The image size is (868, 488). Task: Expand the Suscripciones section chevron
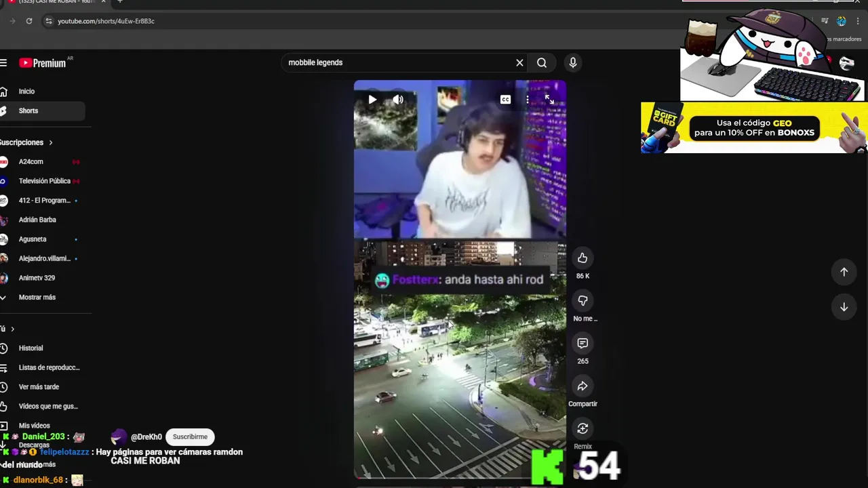point(50,142)
